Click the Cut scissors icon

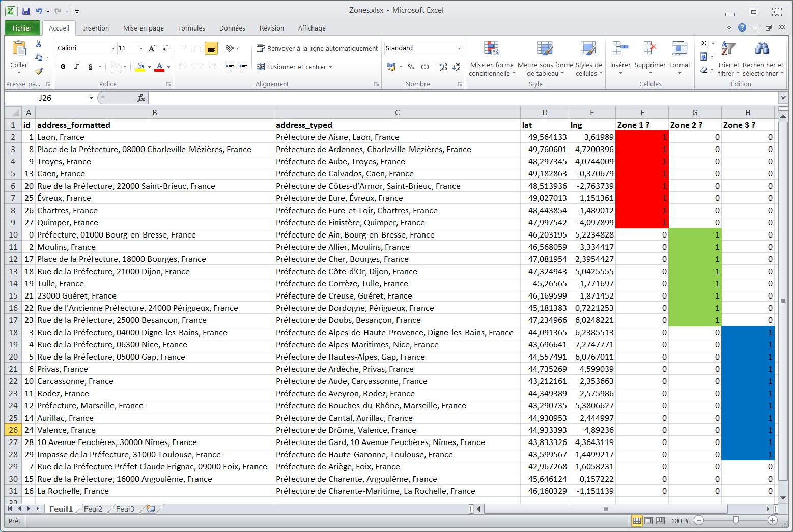point(38,44)
